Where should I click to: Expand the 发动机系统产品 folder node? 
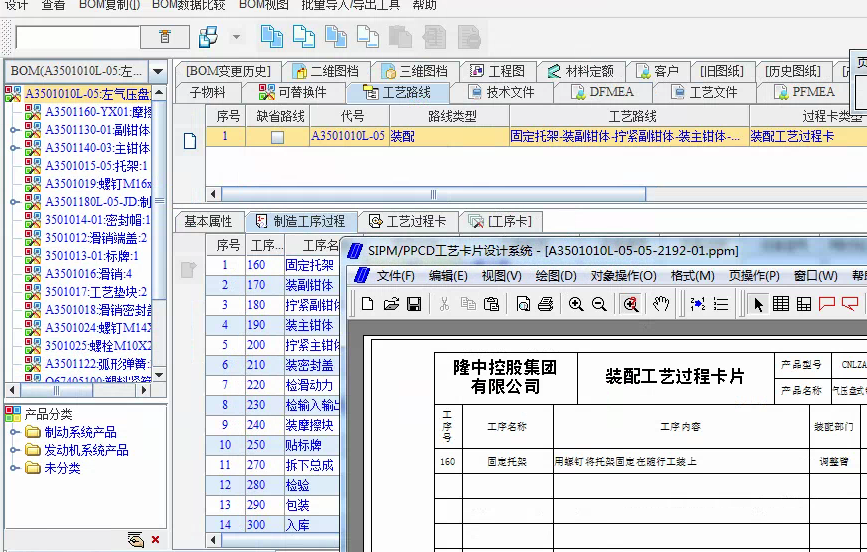click(15, 450)
